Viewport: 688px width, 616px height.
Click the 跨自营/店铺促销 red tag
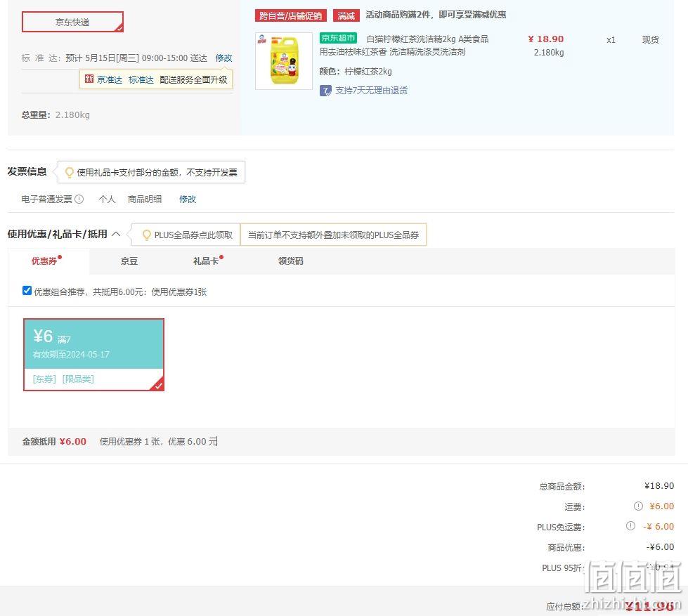(290, 15)
